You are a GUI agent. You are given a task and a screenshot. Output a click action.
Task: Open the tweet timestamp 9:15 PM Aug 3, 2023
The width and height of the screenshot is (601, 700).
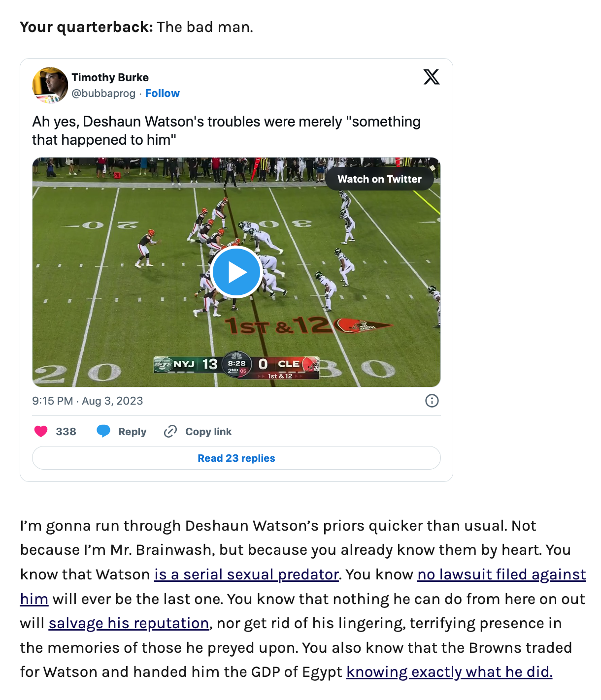88,401
